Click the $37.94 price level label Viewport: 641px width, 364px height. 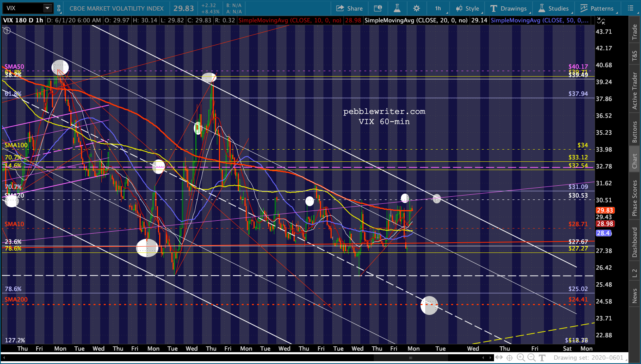(x=578, y=94)
